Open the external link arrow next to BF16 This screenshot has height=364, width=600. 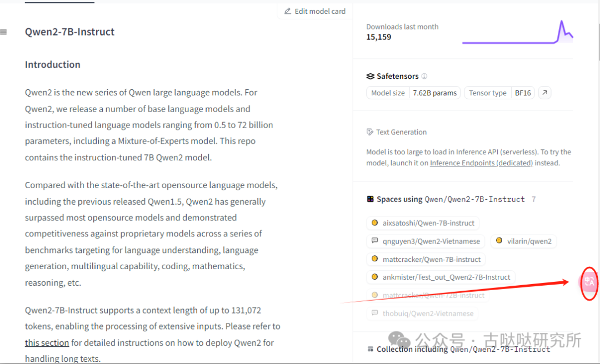click(x=544, y=93)
